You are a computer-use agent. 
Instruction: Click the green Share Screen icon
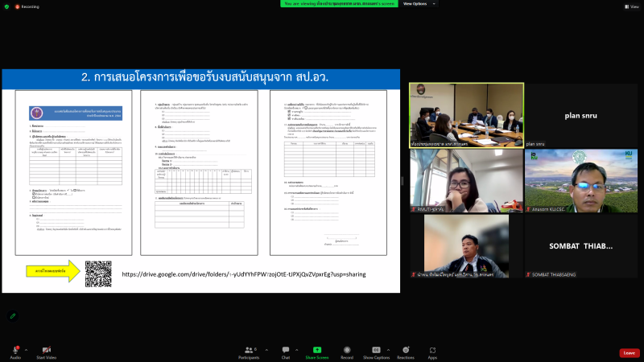point(317,351)
